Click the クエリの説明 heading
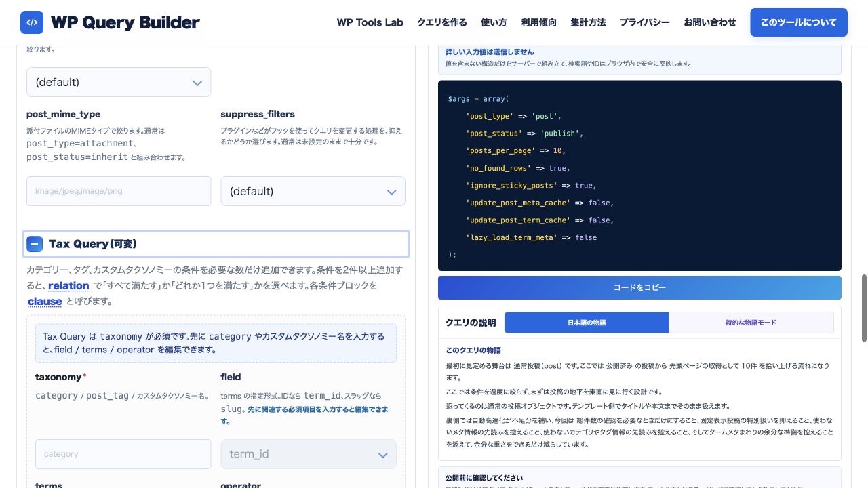Image resolution: width=868 pixels, height=488 pixels. click(471, 323)
